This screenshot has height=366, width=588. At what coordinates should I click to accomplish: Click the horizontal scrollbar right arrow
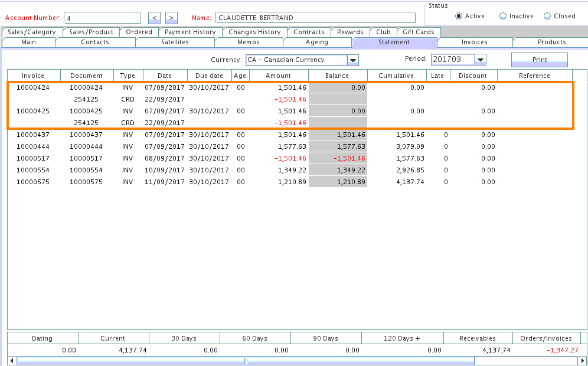[583, 360]
